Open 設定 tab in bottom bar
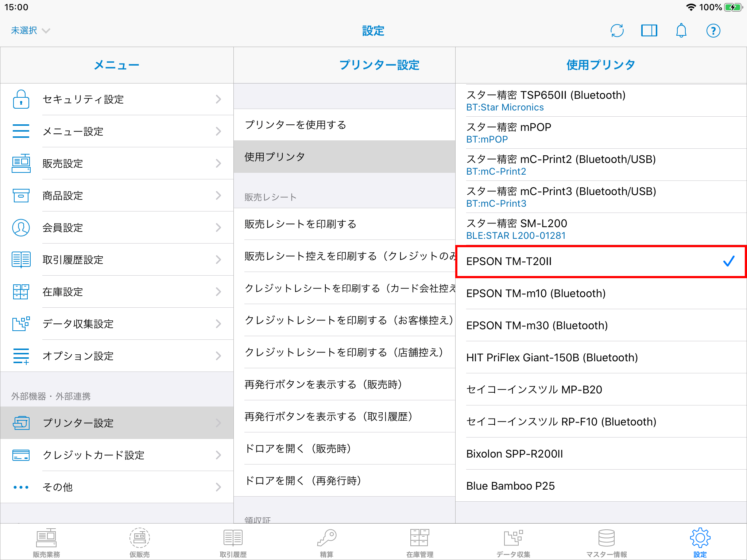This screenshot has height=560, width=747. [x=700, y=543]
